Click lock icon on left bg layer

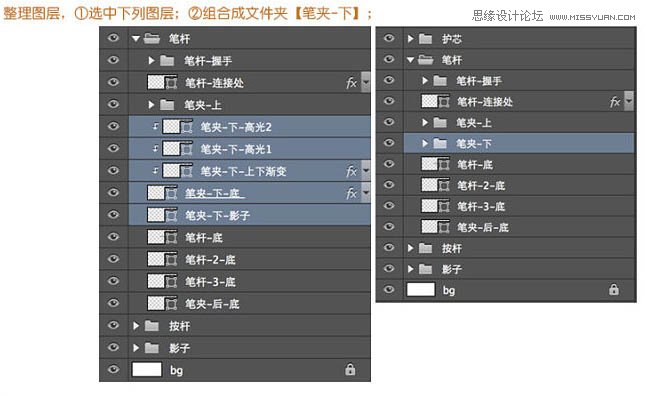tap(350, 369)
